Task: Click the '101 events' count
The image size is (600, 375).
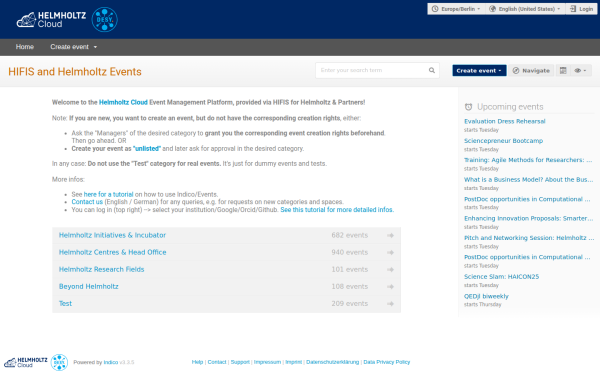Action: 349,269
